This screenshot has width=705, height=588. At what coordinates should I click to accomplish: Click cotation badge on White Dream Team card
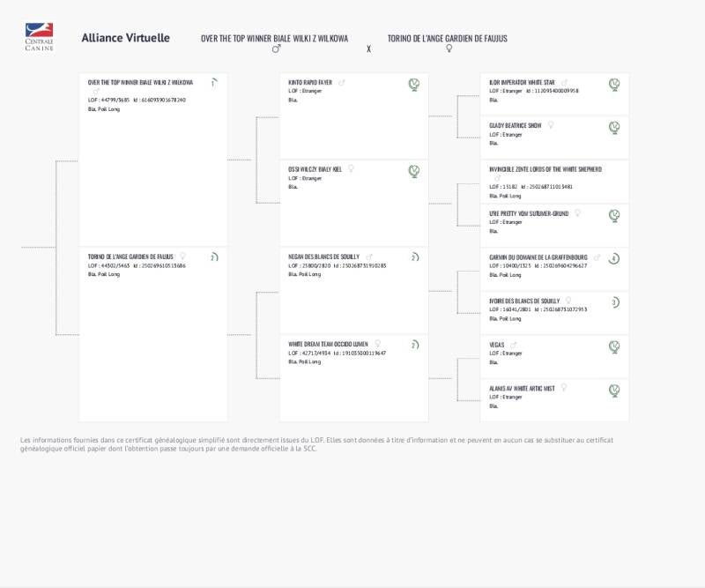pos(414,346)
